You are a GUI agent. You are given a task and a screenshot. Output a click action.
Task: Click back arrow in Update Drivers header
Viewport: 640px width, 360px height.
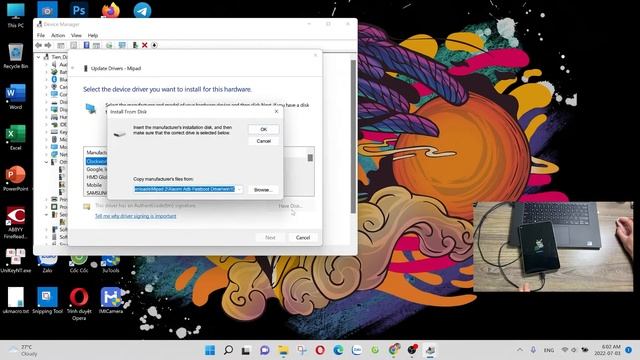point(73,68)
